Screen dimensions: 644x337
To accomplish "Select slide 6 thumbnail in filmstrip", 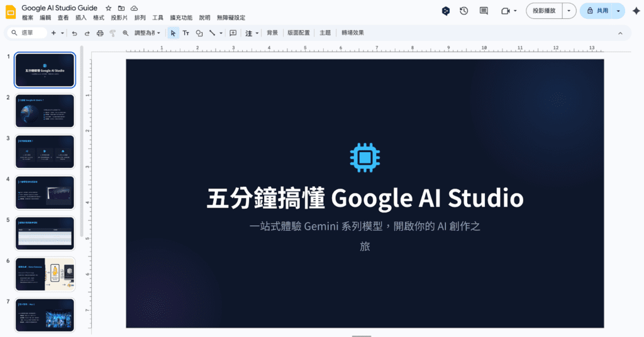I will coord(45,274).
